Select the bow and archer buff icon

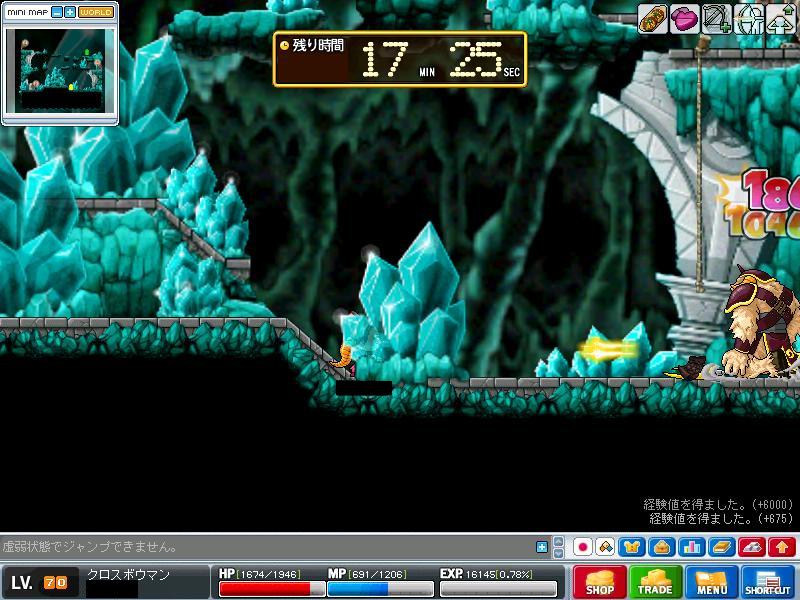pos(748,20)
